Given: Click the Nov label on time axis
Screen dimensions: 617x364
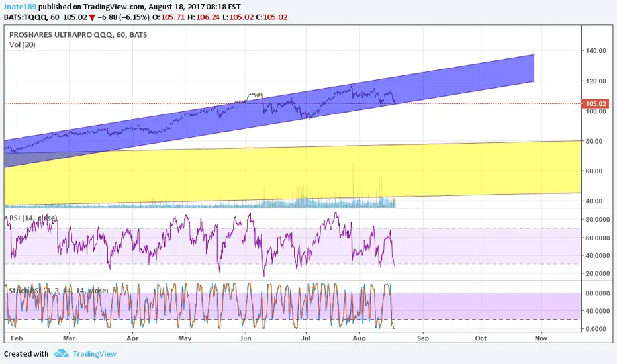Looking at the screenshot, I should [x=541, y=338].
